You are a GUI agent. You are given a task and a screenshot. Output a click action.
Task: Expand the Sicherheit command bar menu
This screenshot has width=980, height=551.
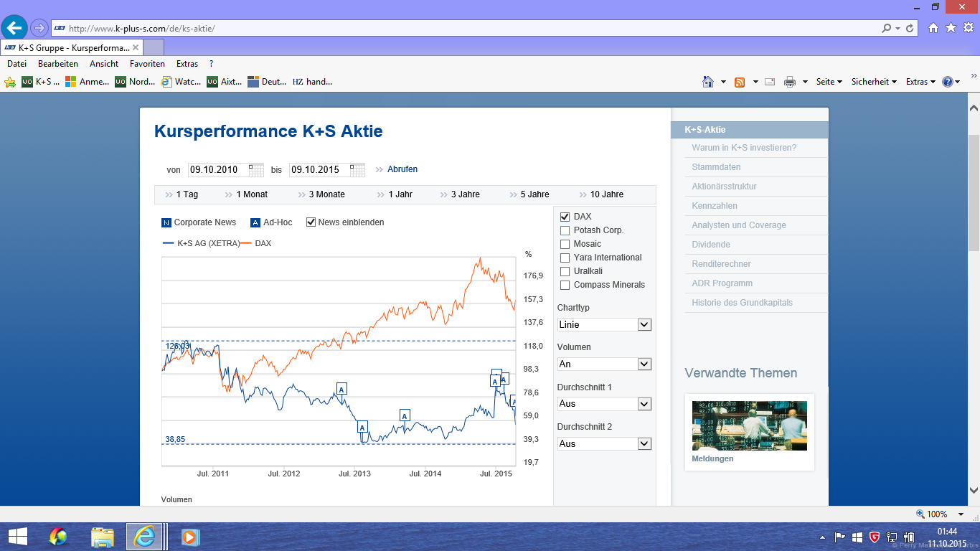click(874, 82)
